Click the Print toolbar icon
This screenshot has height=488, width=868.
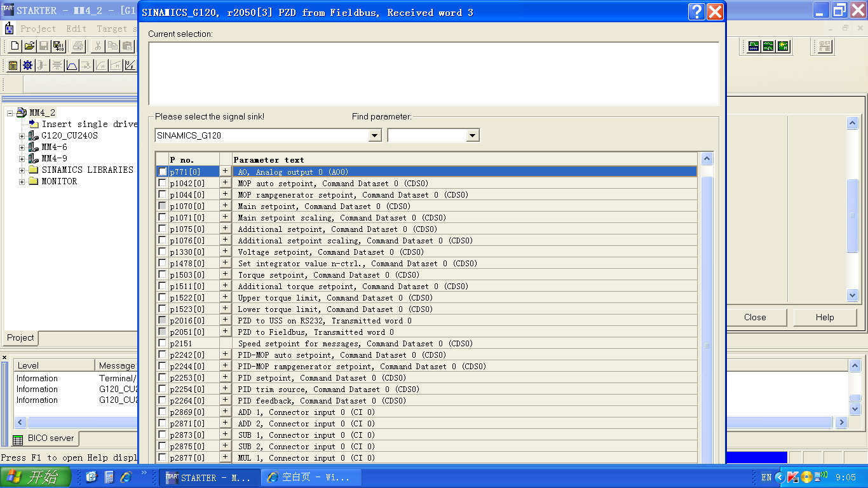pos(78,46)
